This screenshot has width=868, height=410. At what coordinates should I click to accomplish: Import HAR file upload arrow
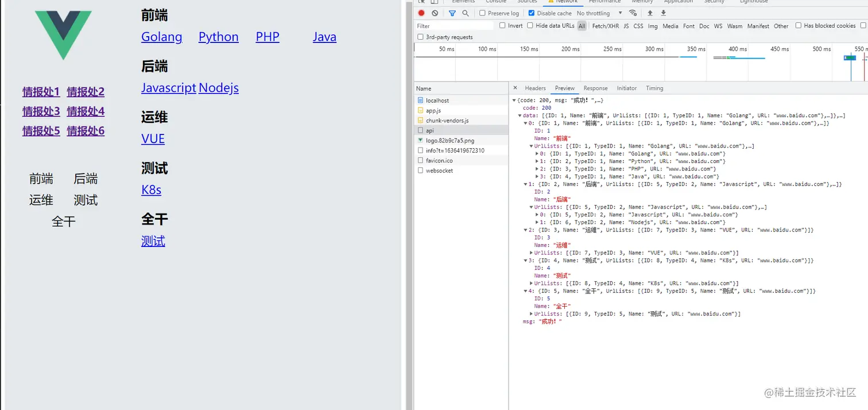tap(650, 13)
